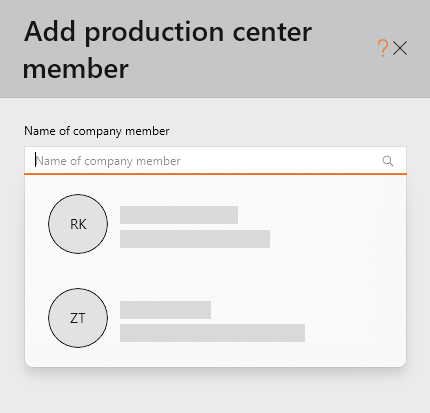This screenshot has height=413, width=430.
Task: Click the dialog title 'Add production center member'
Action: [168, 50]
